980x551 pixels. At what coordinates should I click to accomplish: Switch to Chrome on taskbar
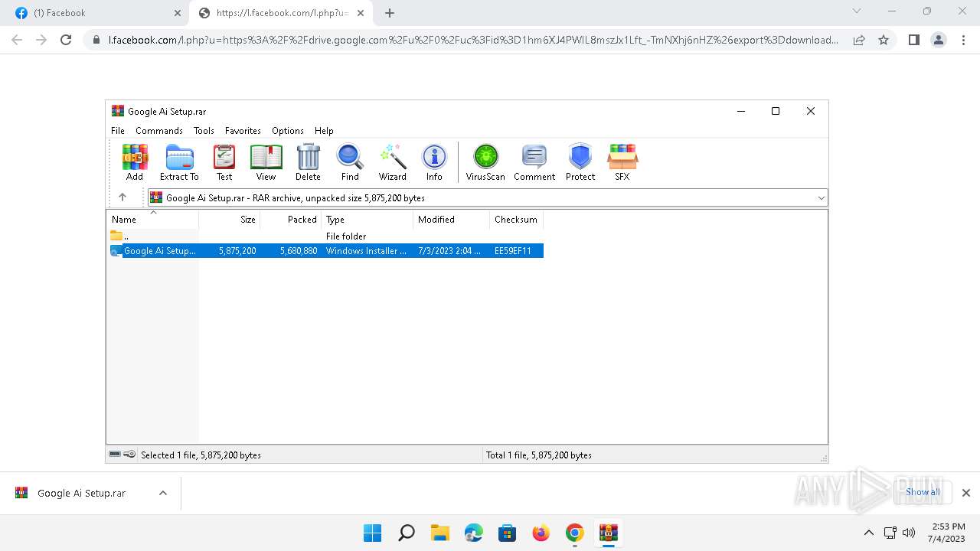coord(575,533)
